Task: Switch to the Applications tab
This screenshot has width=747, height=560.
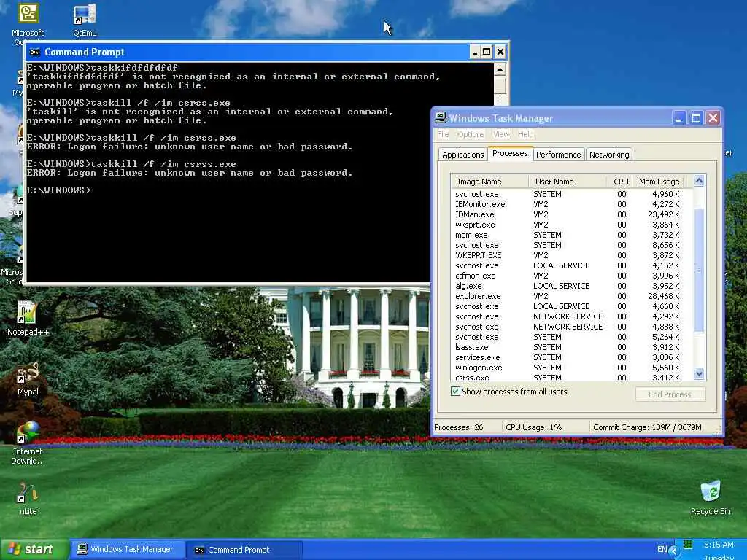Action: tap(462, 155)
